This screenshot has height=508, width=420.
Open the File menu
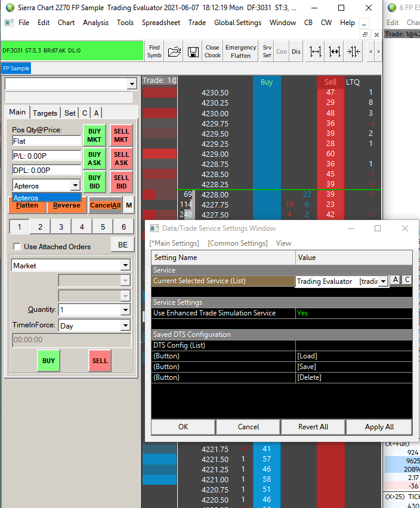(24, 23)
